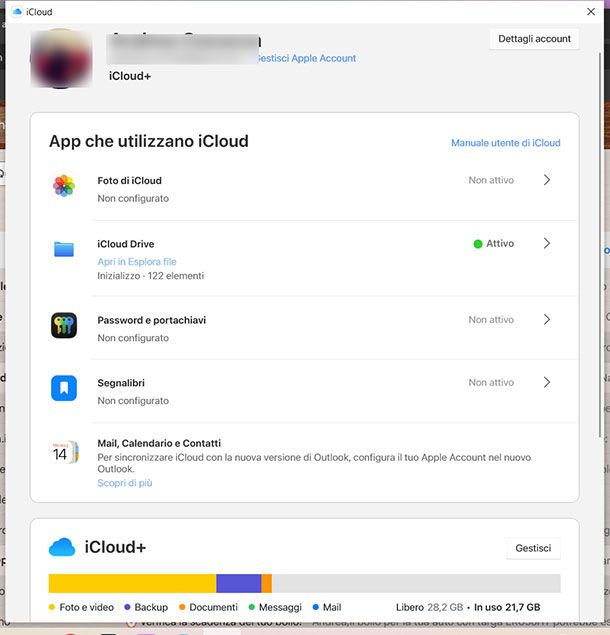Click the Messaggi legend label

coord(280,607)
